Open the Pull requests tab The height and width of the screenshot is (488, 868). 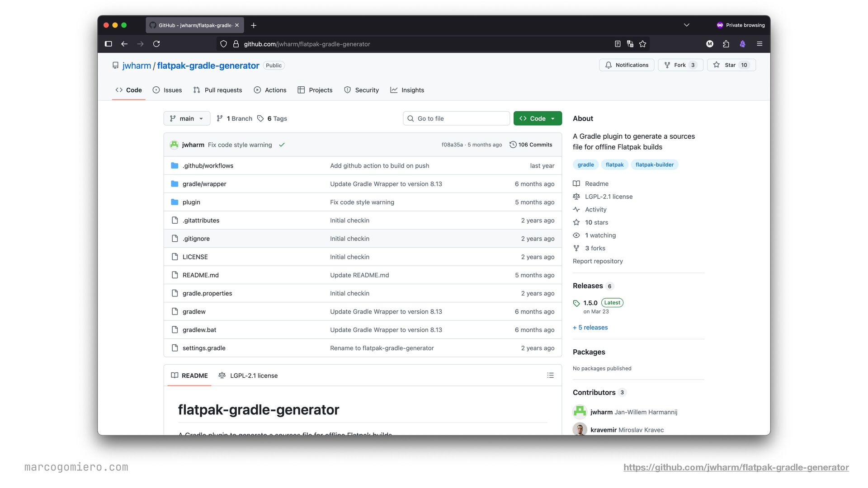coord(217,90)
